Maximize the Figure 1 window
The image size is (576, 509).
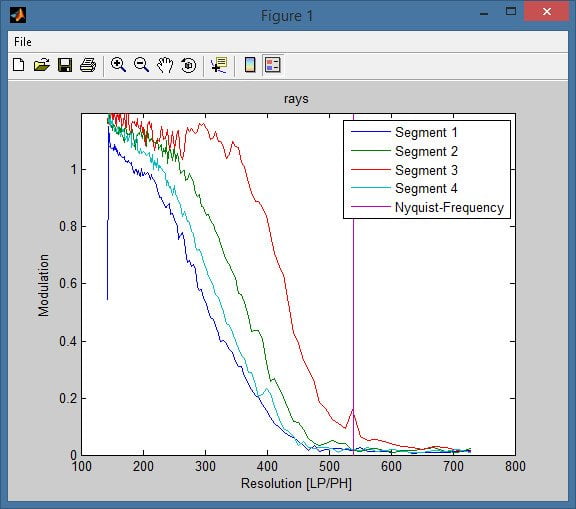point(511,11)
